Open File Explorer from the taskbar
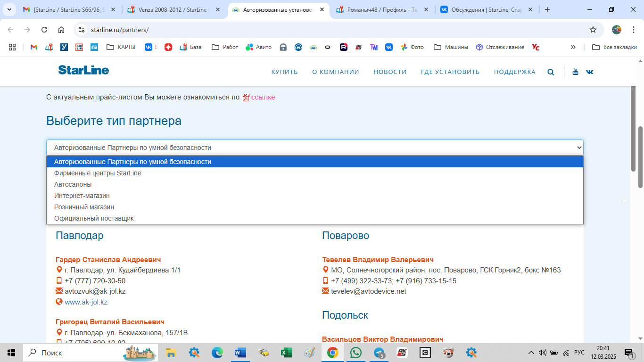This screenshot has height=362, width=644. [171, 352]
